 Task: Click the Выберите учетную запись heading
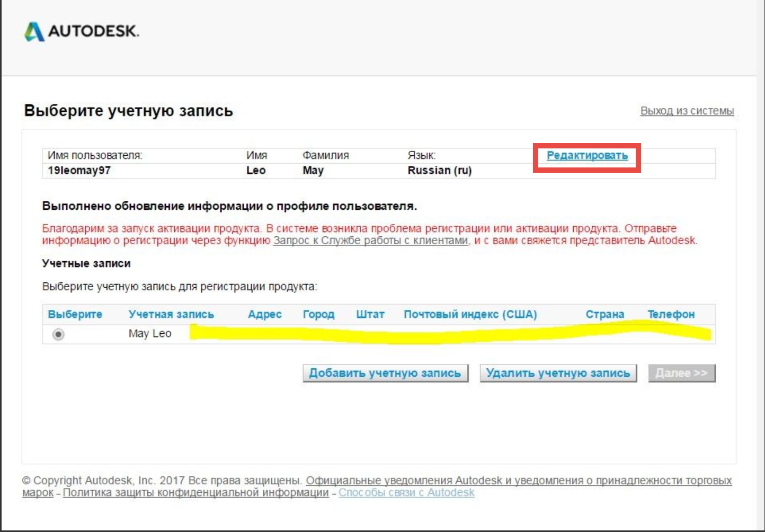[x=129, y=111]
